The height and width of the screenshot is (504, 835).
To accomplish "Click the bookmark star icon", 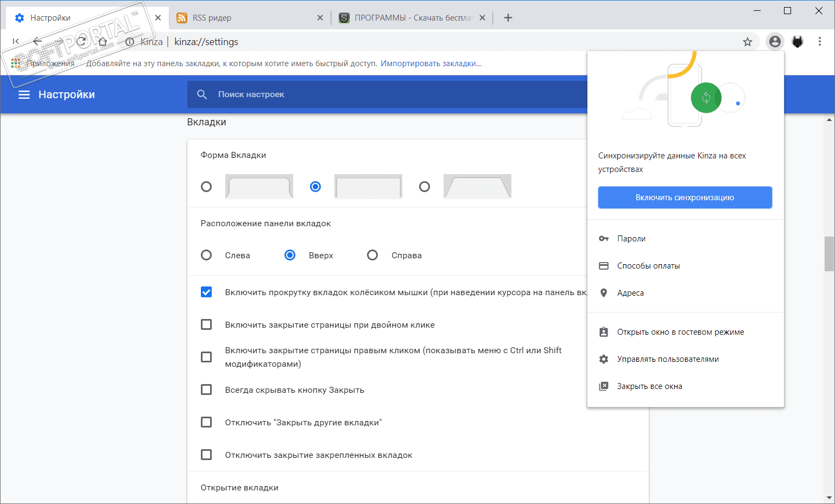I will click(x=748, y=42).
